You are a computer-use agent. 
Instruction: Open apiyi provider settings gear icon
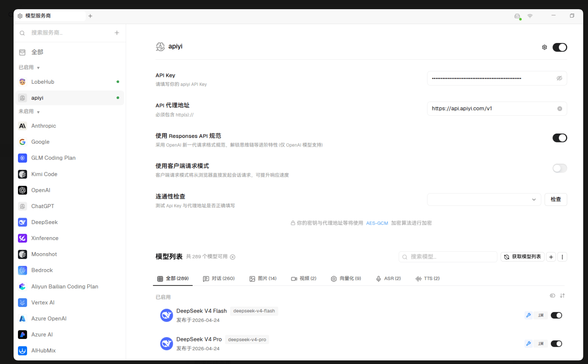[x=544, y=47]
